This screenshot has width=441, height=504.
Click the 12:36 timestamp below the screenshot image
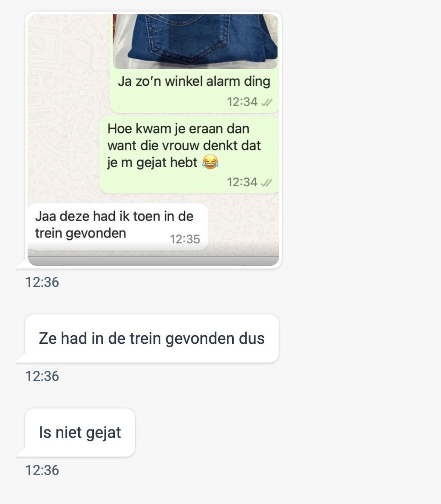pos(42,282)
